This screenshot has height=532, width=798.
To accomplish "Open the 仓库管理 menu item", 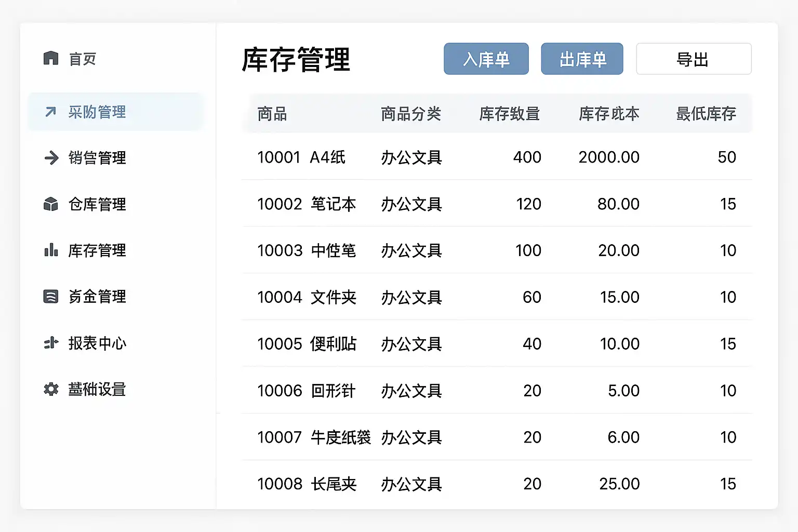I will click(x=97, y=204).
